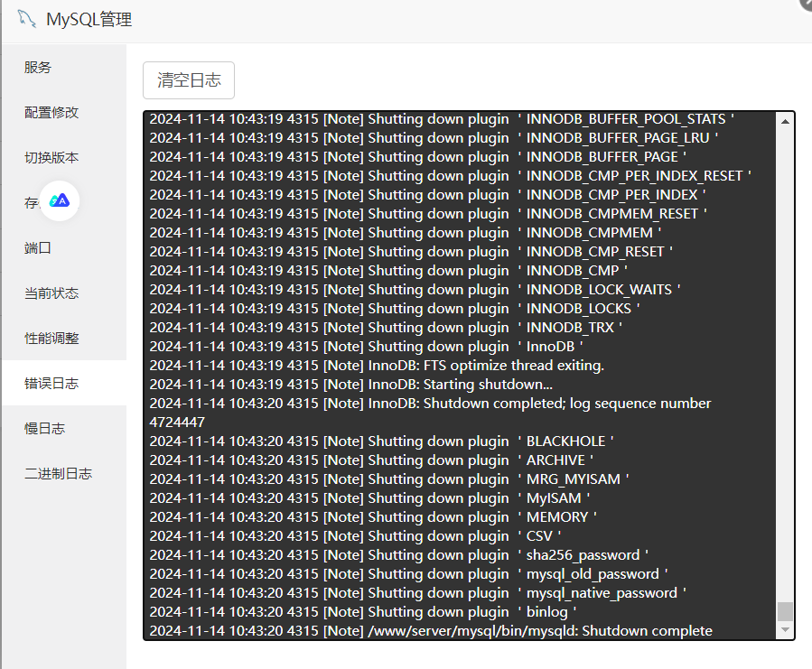Image resolution: width=812 pixels, height=669 pixels.
Task: Click the INNODB_BUFFER_PAGE_LRU log line
Action: pos(434,138)
